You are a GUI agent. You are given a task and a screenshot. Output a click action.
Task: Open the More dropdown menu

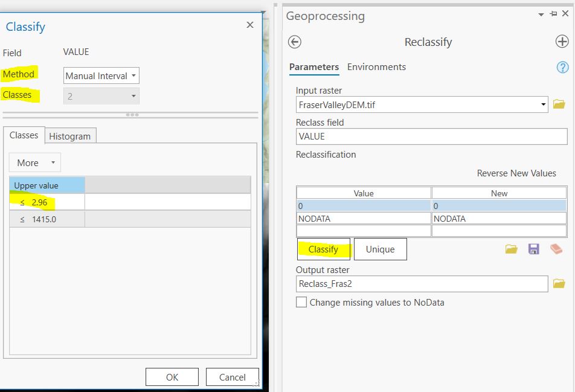pyautogui.click(x=35, y=162)
